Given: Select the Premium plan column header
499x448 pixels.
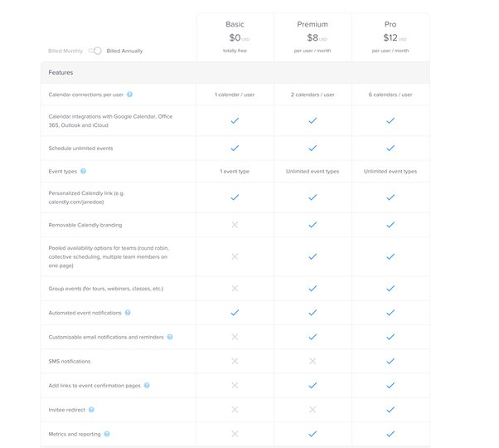Looking at the screenshot, I should pyautogui.click(x=312, y=37).
